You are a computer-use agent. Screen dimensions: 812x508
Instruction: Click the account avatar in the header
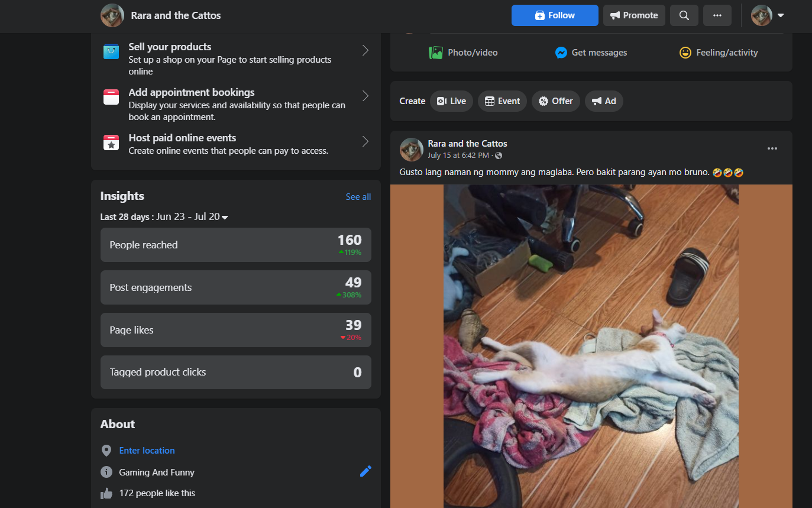point(762,15)
